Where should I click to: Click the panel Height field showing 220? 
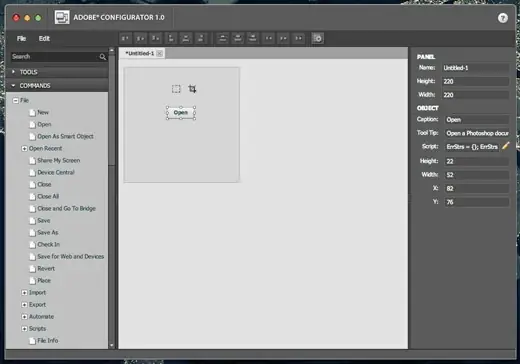tap(475, 82)
